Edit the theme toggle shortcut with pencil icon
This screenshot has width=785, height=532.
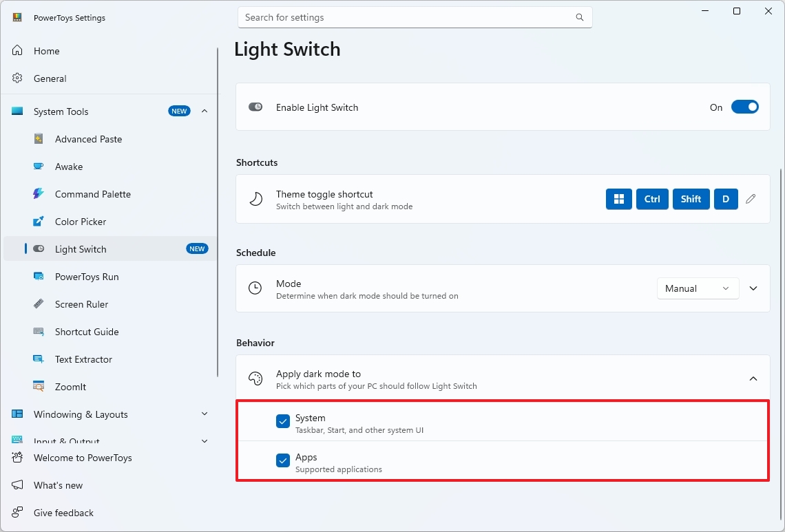[x=751, y=199]
